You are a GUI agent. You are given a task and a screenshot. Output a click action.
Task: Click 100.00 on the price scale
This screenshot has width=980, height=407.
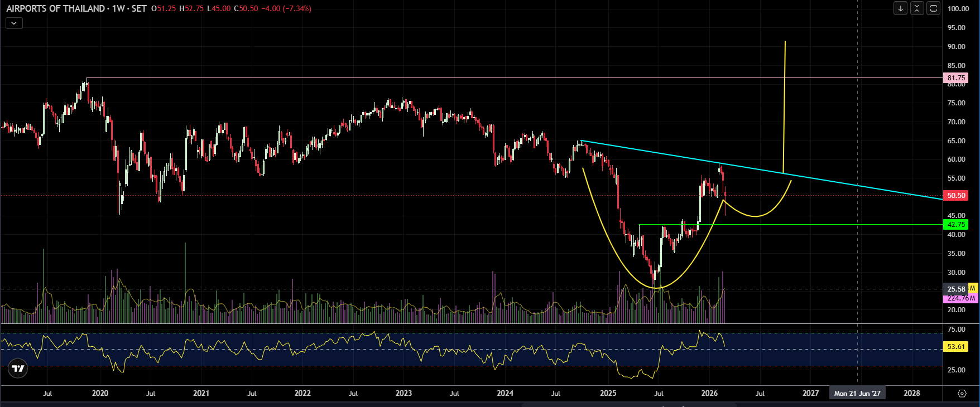pos(958,9)
